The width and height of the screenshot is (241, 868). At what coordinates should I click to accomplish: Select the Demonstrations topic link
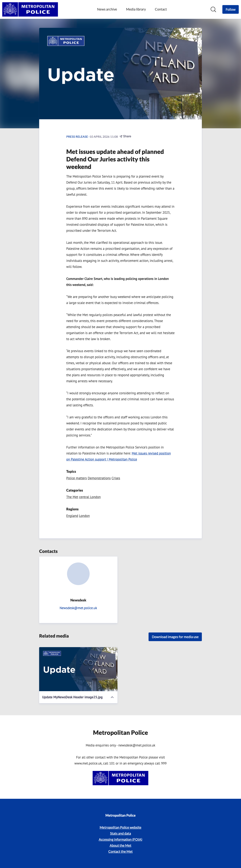tap(99, 478)
